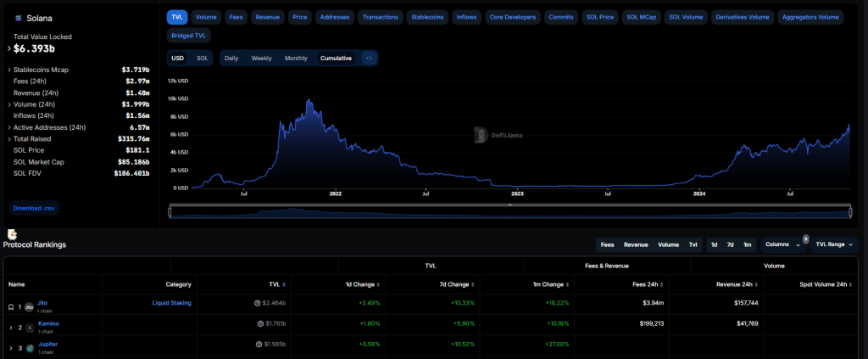Show the Fees column group in rankings

pos(607,244)
